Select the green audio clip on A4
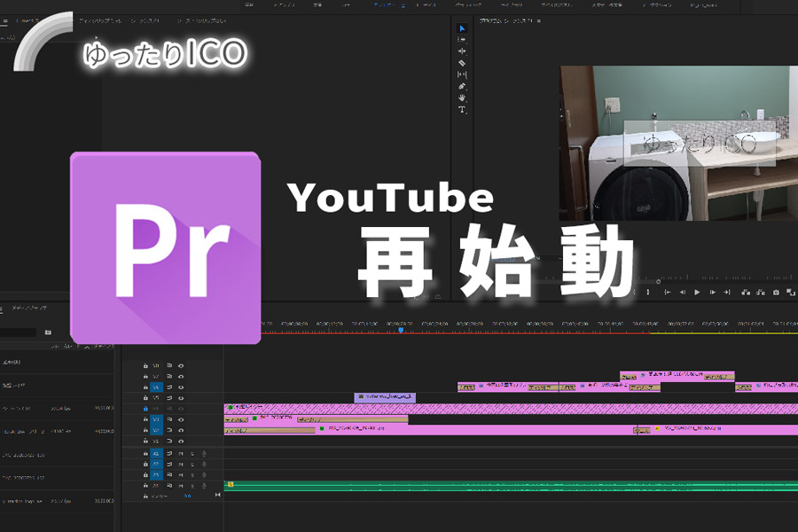Screen dimensions: 798x532 (x=511, y=486)
